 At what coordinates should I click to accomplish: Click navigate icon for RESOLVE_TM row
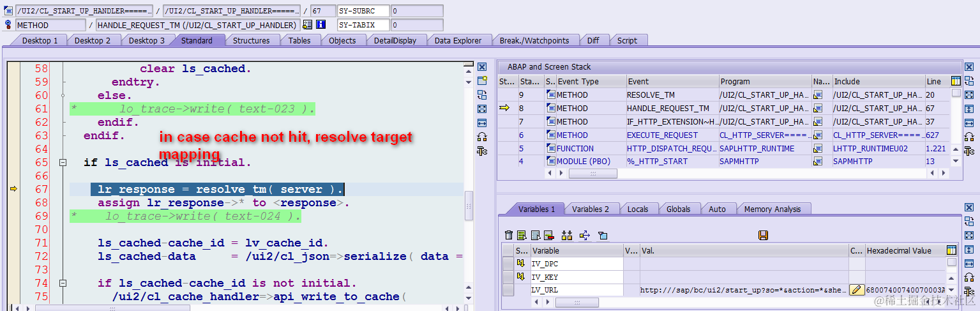(x=818, y=95)
